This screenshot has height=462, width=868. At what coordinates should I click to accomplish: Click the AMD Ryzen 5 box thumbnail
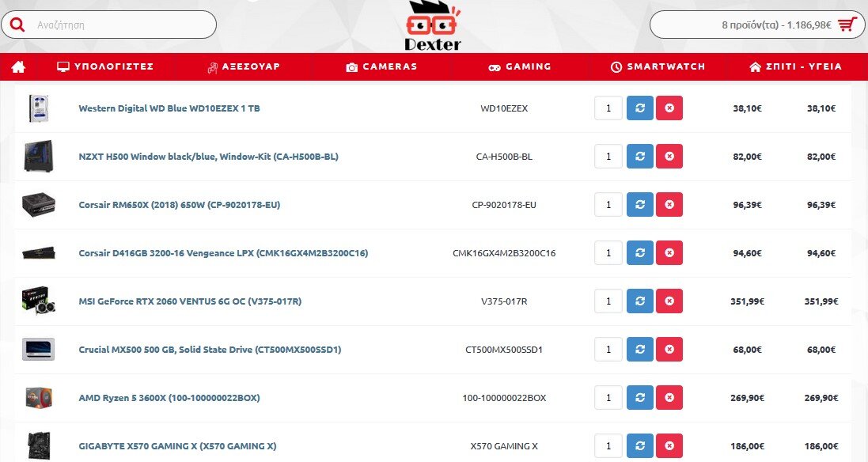click(x=39, y=398)
